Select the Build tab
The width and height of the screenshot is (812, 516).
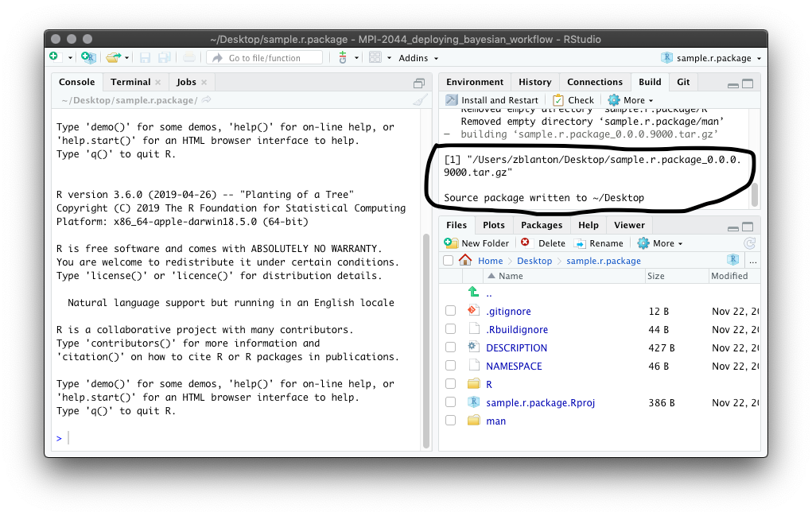pyautogui.click(x=650, y=82)
